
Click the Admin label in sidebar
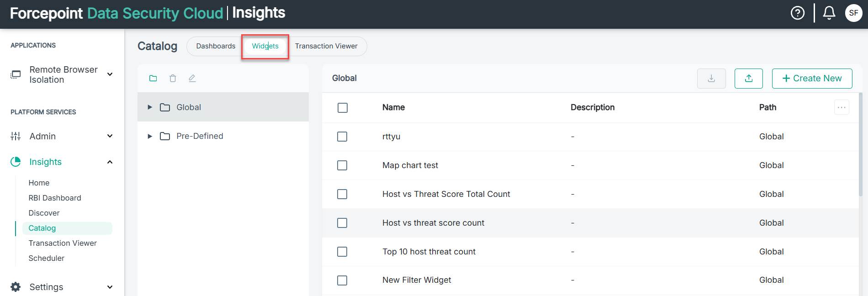(42, 136)
